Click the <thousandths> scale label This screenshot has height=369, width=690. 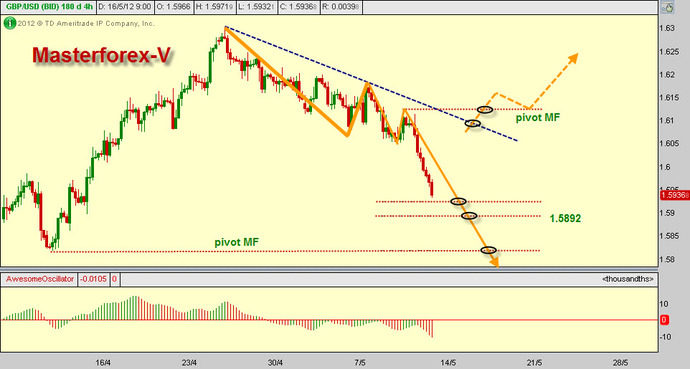[x=628, y=279]
